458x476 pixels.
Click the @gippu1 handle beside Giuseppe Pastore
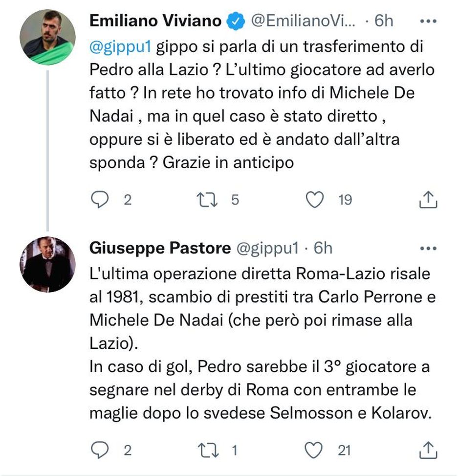pos(267,249)
